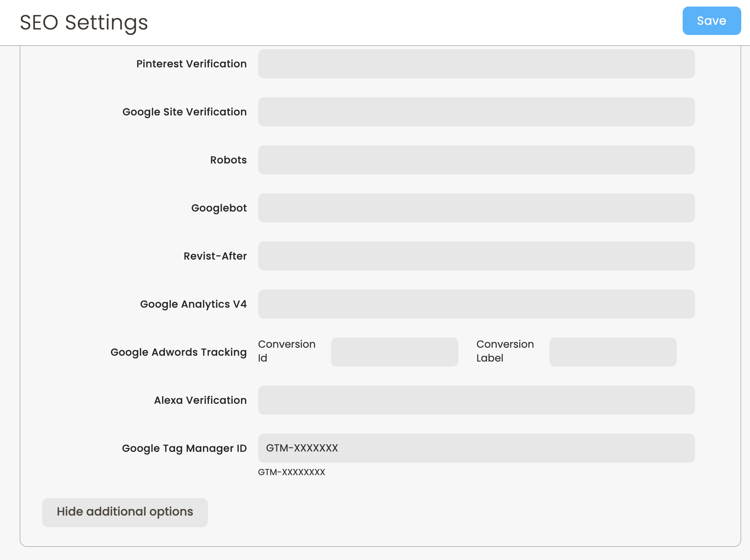Focus the Pinterest Verification input field
Screen dimensions: 750x560
pos(476,64)
